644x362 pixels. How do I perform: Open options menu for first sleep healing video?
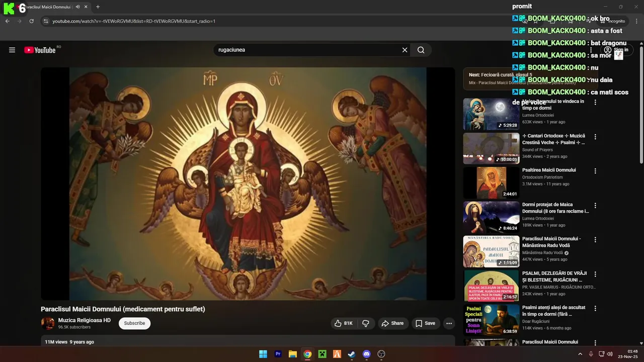coord(595,102)
